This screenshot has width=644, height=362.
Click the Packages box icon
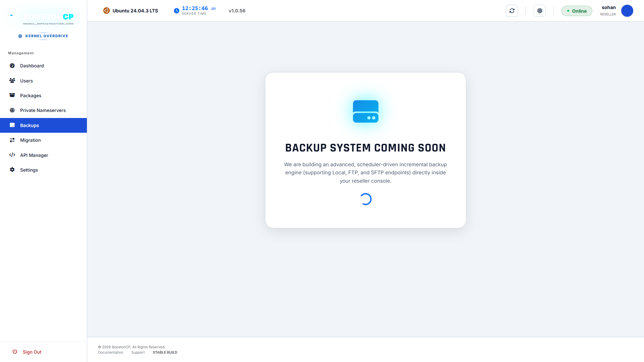click(x=12, y=95)
